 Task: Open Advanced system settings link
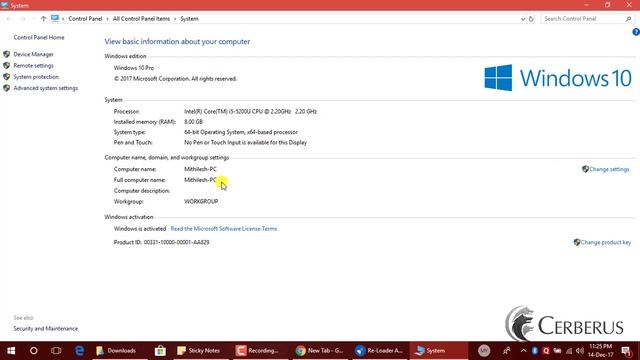click(45, 88)
